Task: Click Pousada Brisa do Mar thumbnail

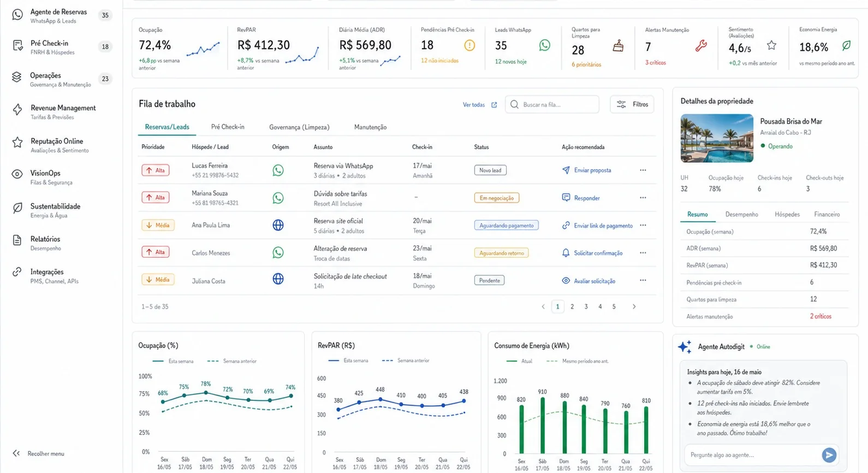Action: tap(717, 138)
